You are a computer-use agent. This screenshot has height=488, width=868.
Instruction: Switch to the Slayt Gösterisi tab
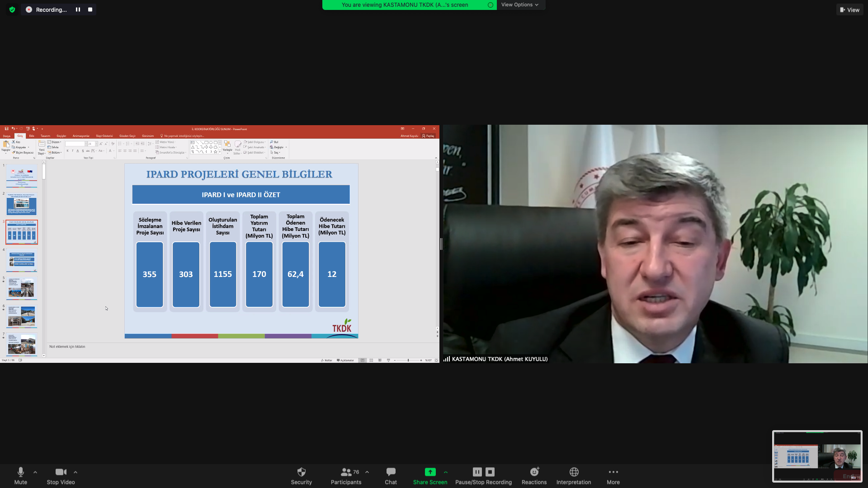(x=104, y=136)
